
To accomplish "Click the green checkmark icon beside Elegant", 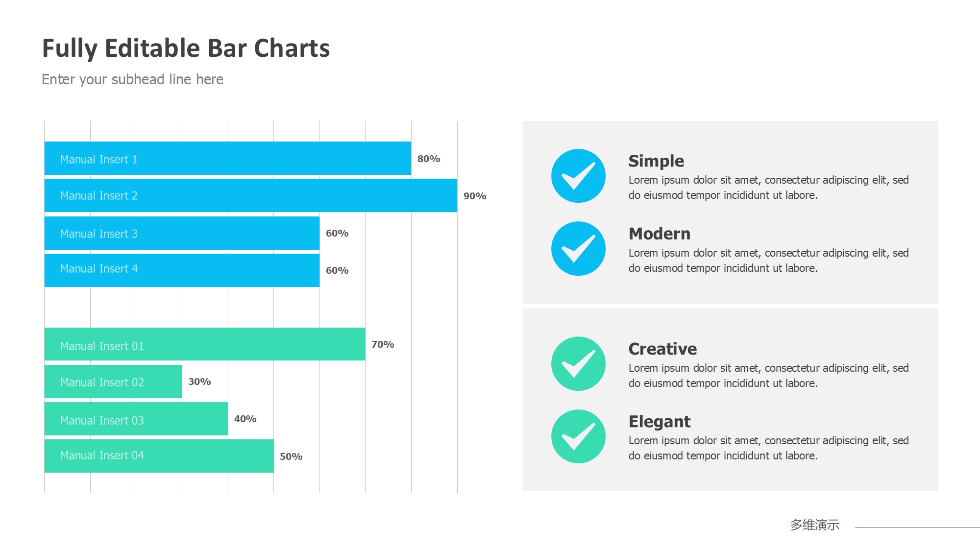I will (578, 436).
